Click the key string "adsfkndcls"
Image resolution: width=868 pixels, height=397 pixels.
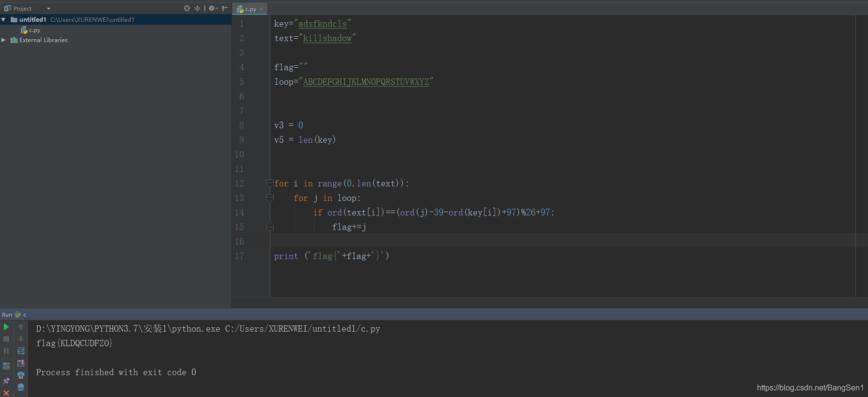[x=323, y=24]
